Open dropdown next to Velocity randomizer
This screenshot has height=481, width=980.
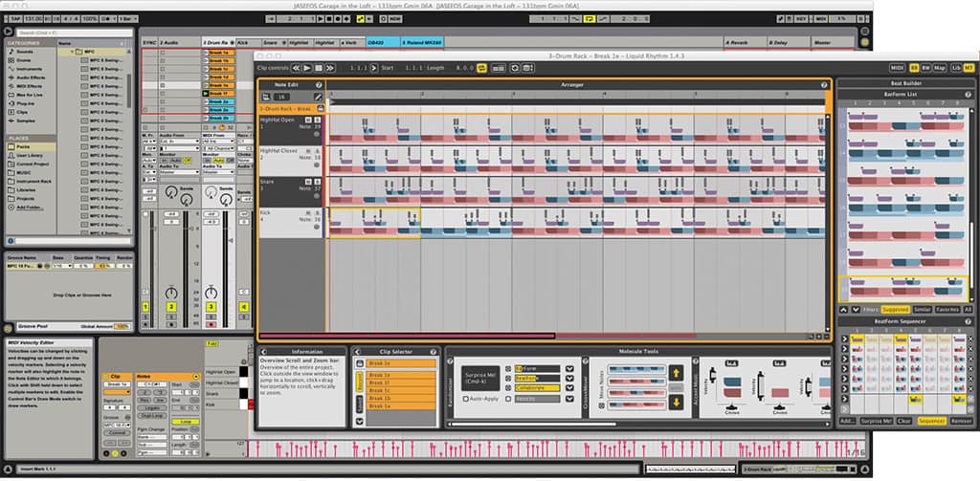pos(569,399)
